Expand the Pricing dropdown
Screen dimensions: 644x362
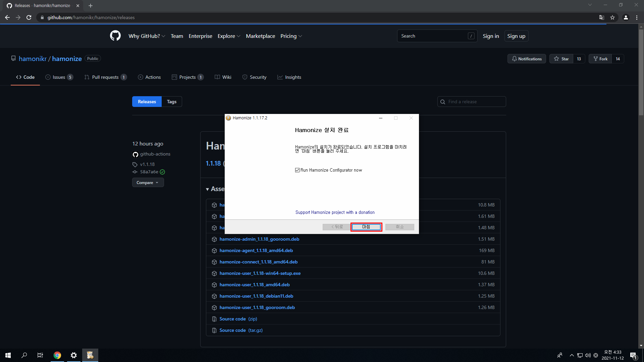pyautogui.click(x=291, y=36)
